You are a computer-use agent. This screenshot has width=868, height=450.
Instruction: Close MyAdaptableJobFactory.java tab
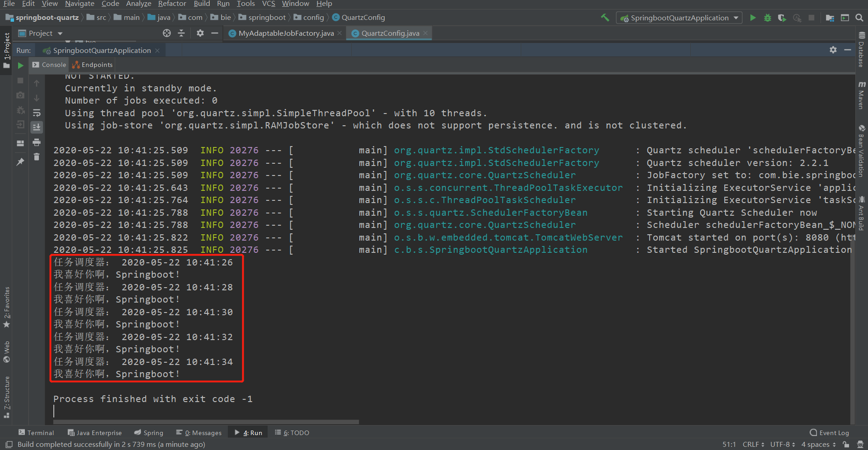pyautogui.click(x=340, y=33)
